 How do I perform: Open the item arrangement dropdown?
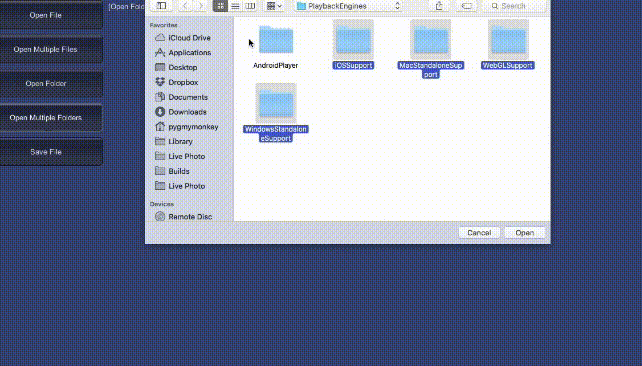[274, 6]
